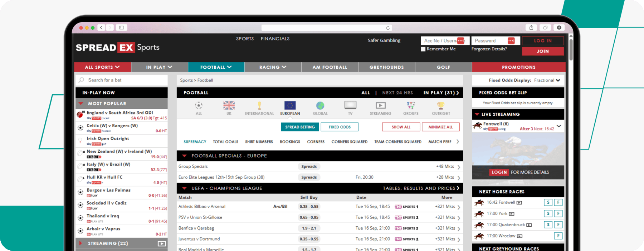This screenshot has height=251, width=644.
Task: Open the UK football filter flag icon
Action: 229,105
